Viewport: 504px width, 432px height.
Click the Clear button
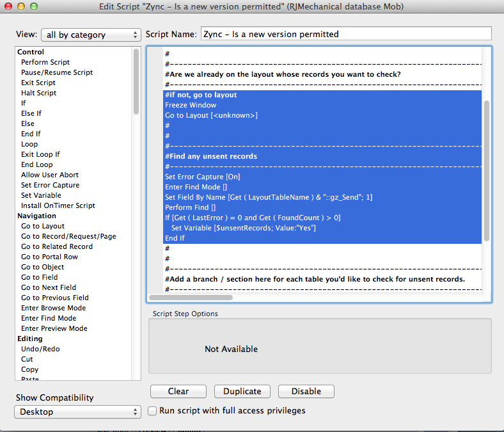coord(178,391)
